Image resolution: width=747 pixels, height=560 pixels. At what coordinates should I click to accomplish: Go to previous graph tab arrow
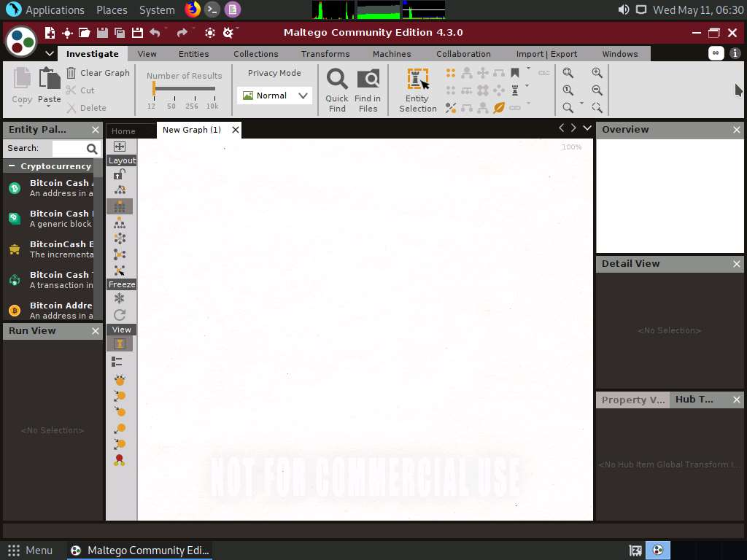click(x=561, y=128)
